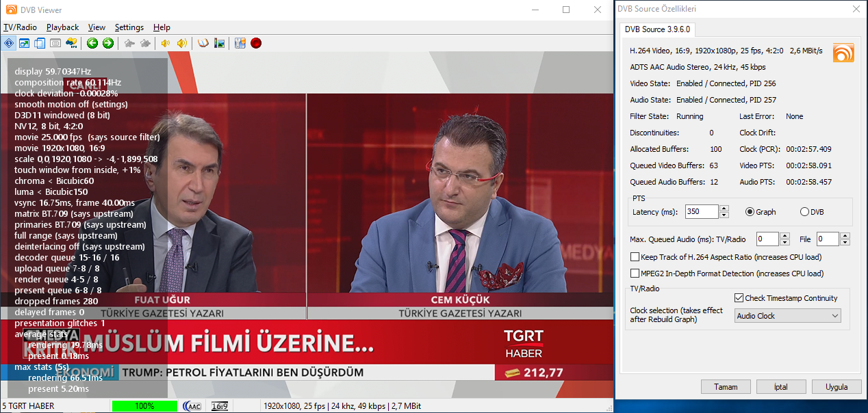Click the DVB Viewer title bar app icon
The image size is (868, 413).
point(11,10)
